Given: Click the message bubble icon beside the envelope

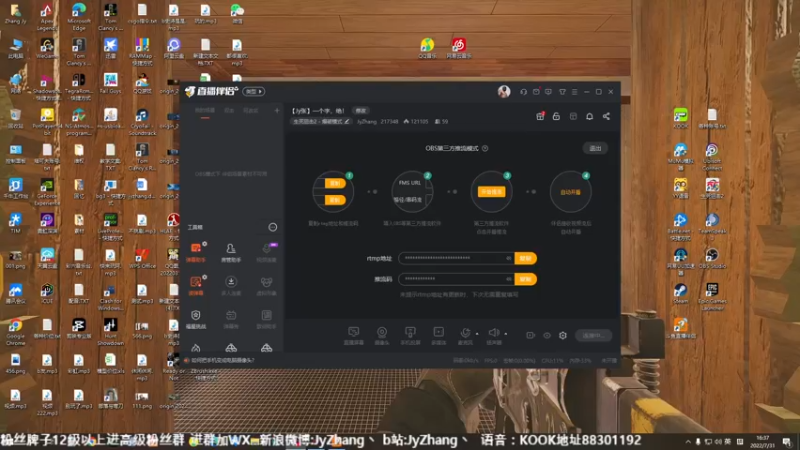Looking at the screenshot, I should coord(548,92).
